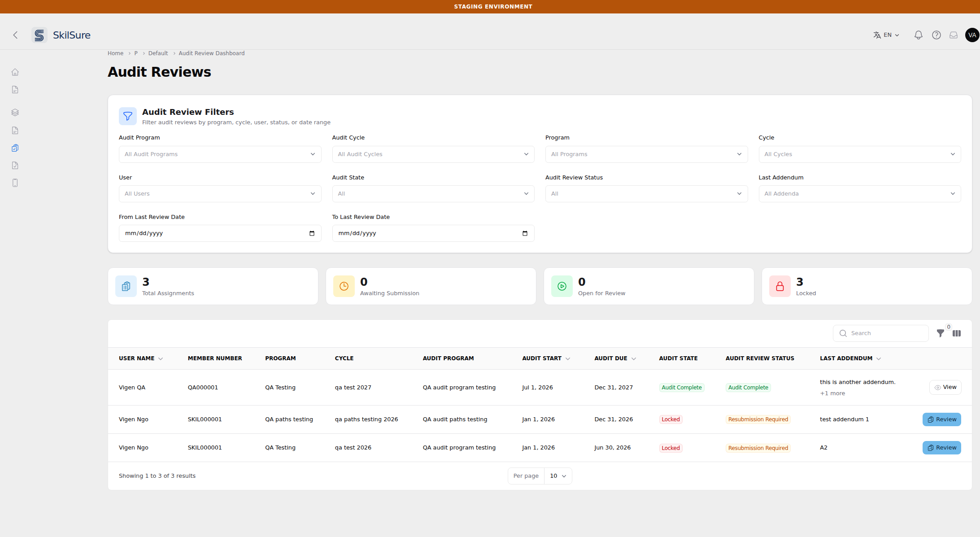
Task: Open the help question mark icon
Action: 936,35
